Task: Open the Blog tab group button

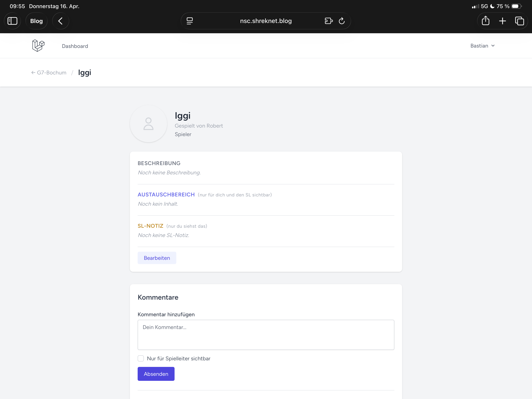Action: [x=36, y=21]
